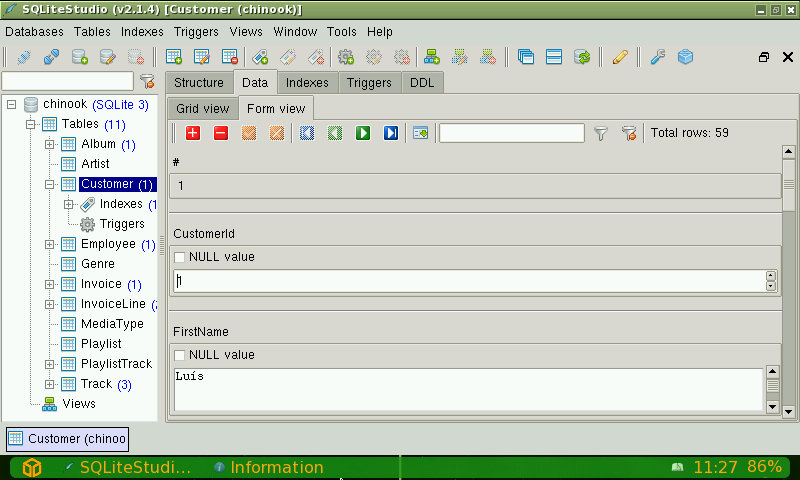Click the edit index tag icon
The image size is (800, 480).
[x=288, y=57]
